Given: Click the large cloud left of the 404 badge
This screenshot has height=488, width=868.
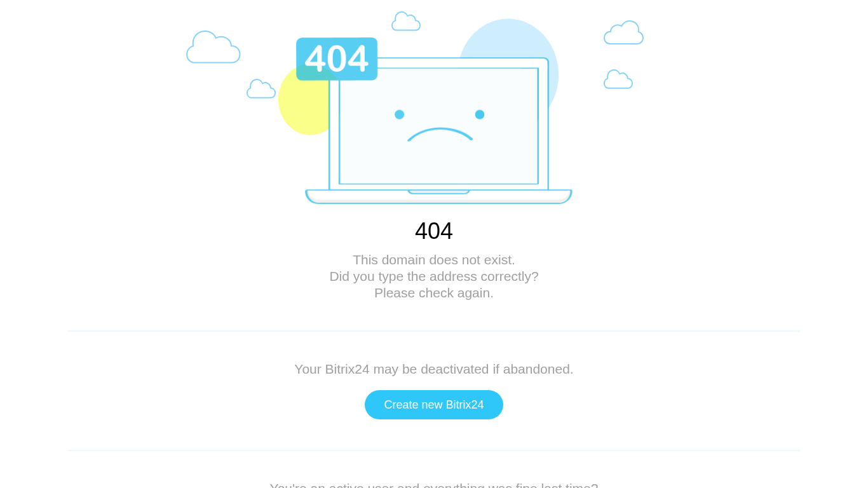Looking at the screenshot, I should [x=214, y=47].
